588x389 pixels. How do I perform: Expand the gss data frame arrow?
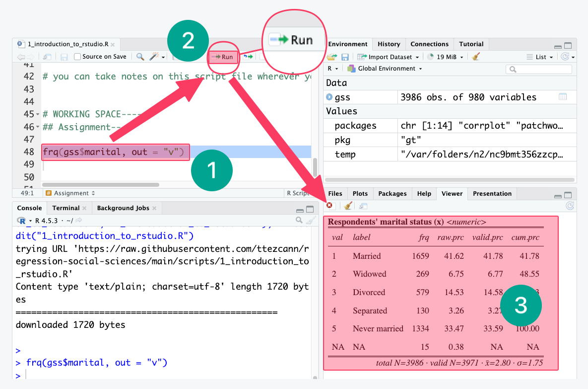click(329, 97)
